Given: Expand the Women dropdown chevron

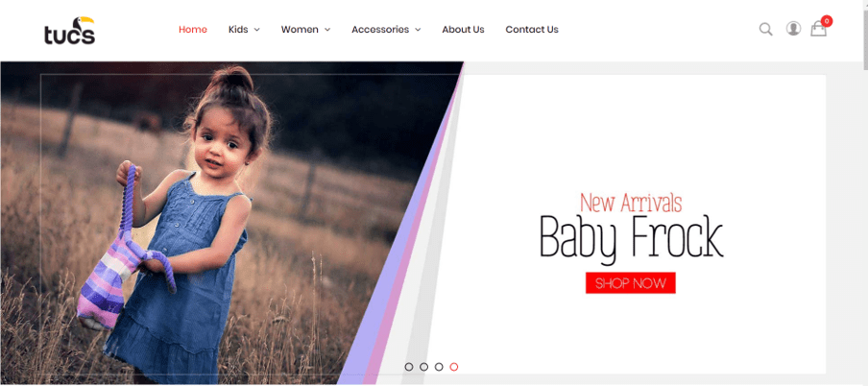Looking at the screenshot, I should coord(327,30).
